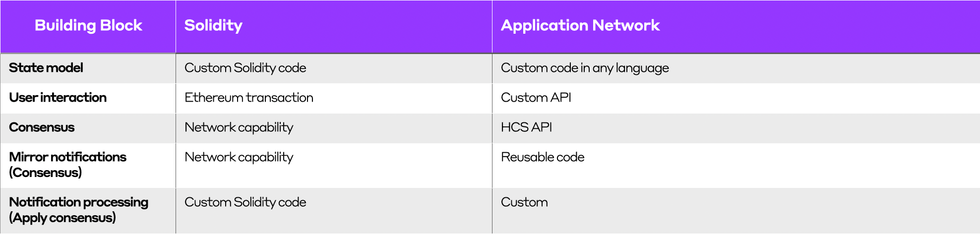The image size is (980, 235).
Task: Click the Custom code in any language cell
Action: [x=585, y=68]
